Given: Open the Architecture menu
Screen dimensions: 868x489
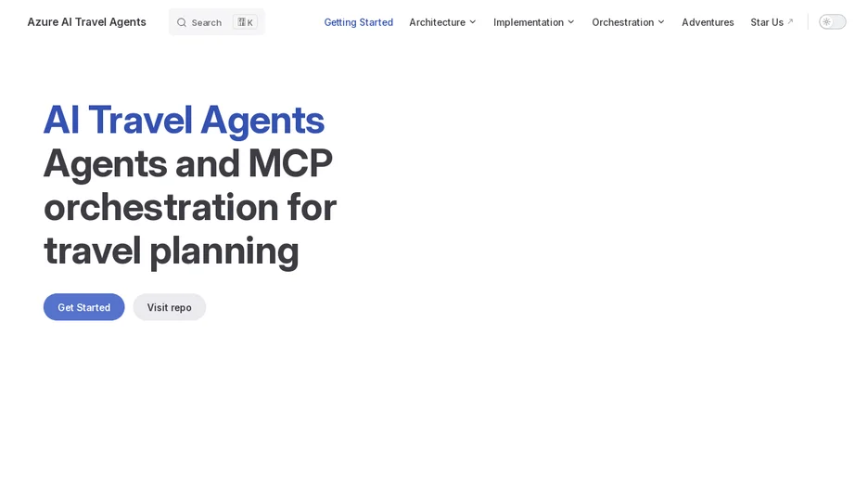Looking at the screenshot, I should tap(442, 22).
